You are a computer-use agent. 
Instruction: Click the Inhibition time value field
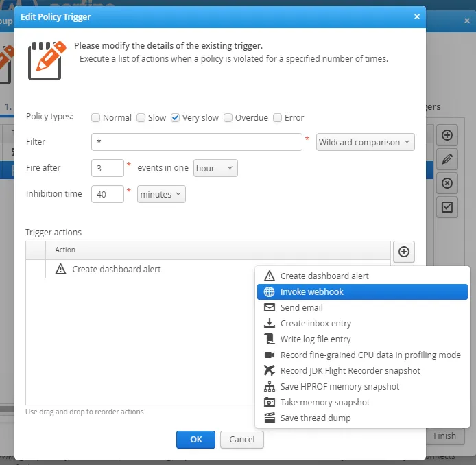[x=108, y=194]
